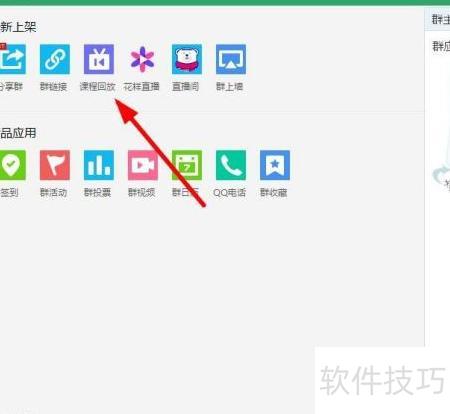Image resolution: width=450 pixels, height=414 pixels.
Task: Open the 分享群 share group icon
Action: [12, 59]
